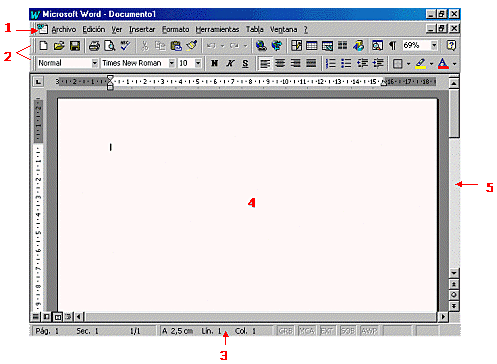Cut selection with the scissors icon
Image resolution: width=497 pixels, height=364 pixels.
click(145, 46)
